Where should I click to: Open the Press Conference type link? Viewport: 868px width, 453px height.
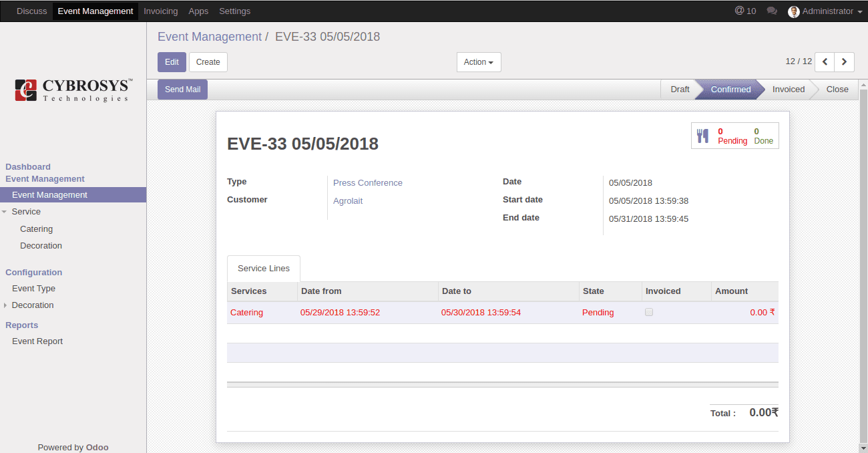point(368,183)
